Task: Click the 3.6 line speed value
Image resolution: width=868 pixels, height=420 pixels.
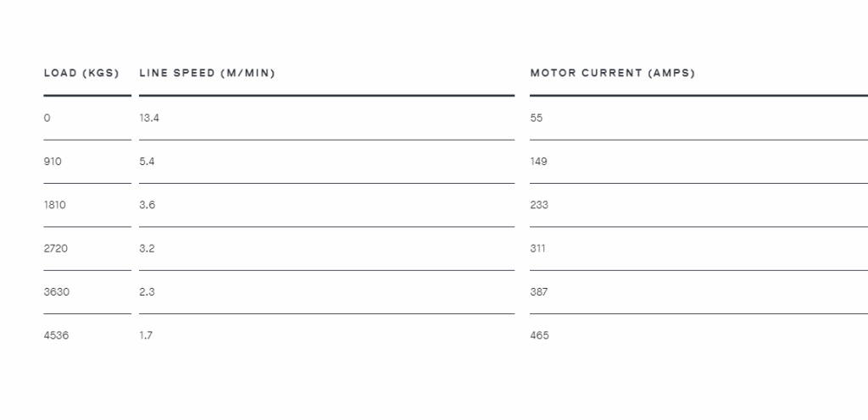Action: (147, 205)
